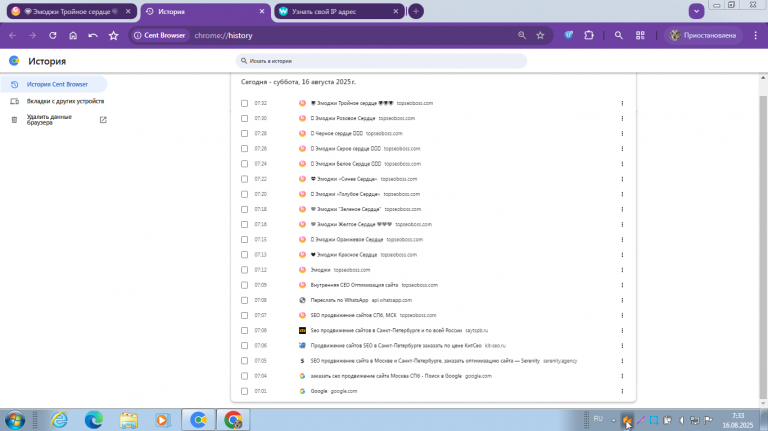
Task: Click the star icon beside home button
Action: tap(114, 35)
